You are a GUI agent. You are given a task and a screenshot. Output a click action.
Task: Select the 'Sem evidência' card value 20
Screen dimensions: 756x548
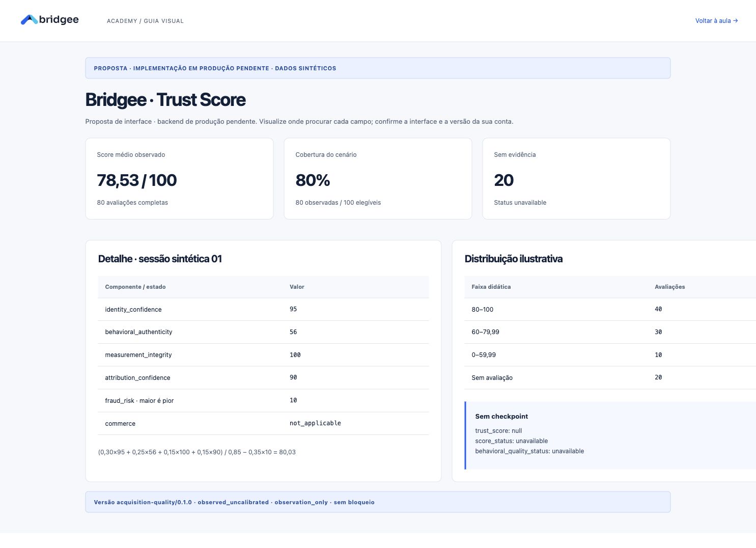504,180
